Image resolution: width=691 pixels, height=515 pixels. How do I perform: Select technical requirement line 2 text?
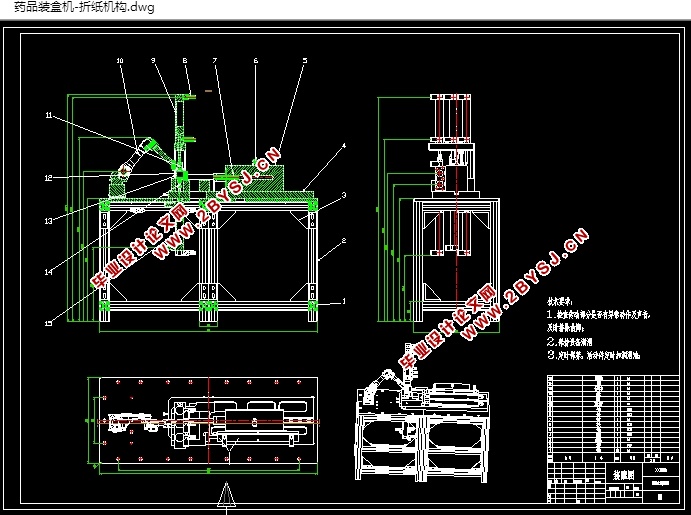[570, 341]
